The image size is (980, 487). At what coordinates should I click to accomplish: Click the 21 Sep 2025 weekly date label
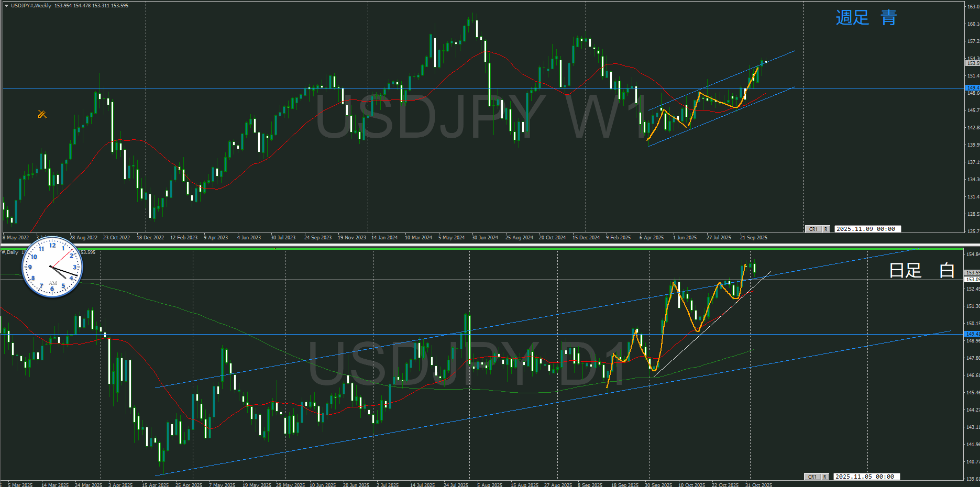point(753,238)
